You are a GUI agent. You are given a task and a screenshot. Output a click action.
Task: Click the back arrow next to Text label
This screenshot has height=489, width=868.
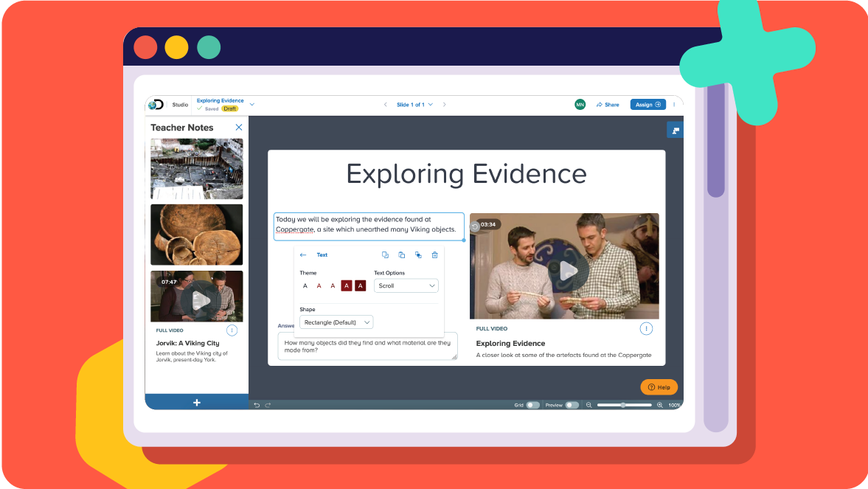[x=303, y=254]
